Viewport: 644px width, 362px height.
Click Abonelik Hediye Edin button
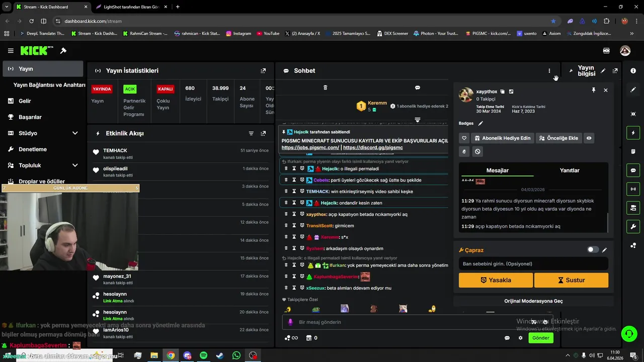coord(502,138)
